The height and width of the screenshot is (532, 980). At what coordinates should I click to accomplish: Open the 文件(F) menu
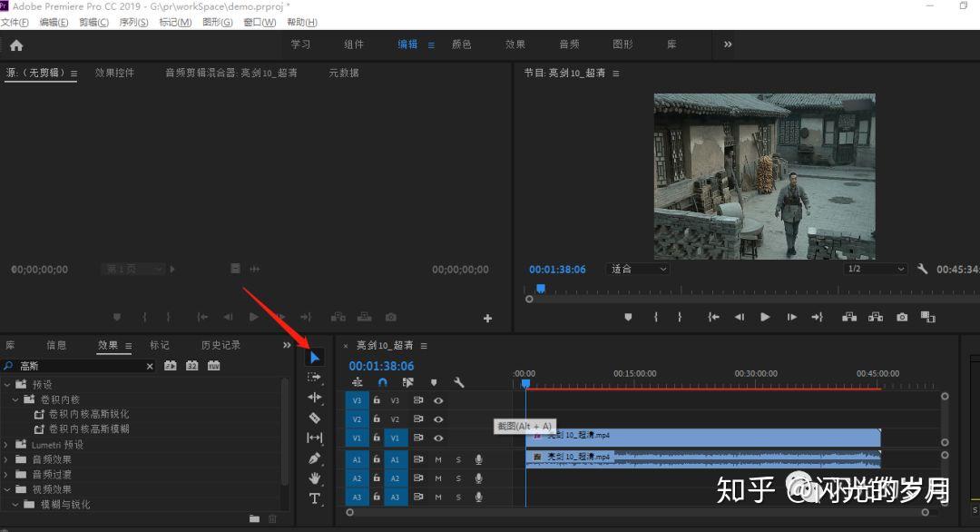[15, 23]
